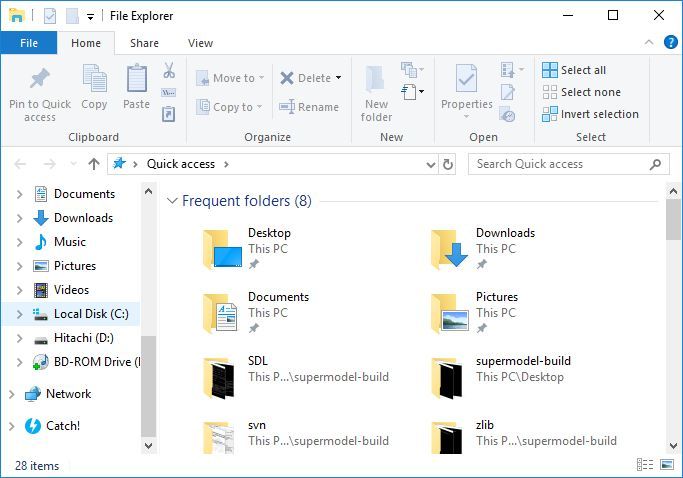
Task: Click the Quick Access Toolbar properties icon
Action: pyautogui.click(x=50, y=16)
